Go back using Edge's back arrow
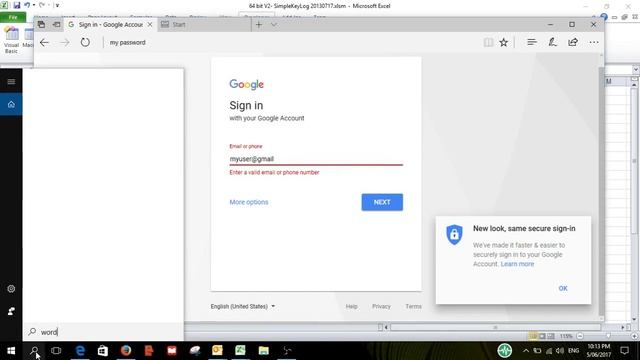Image resolution: width=640 pixels, height=360 pixels. click(44, 42)
